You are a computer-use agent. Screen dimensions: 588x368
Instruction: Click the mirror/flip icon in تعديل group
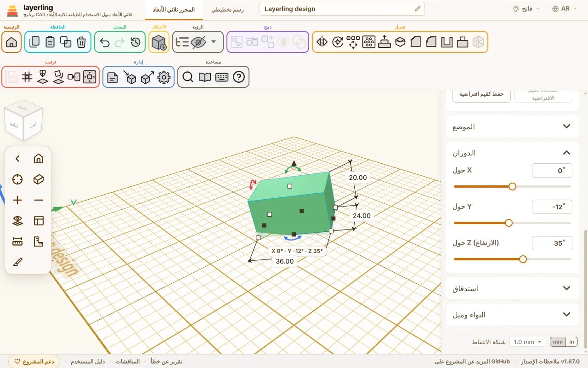pos(322,42)
